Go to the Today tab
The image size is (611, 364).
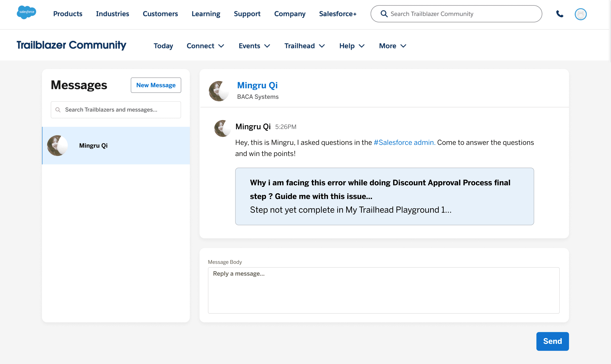[163, 46]
